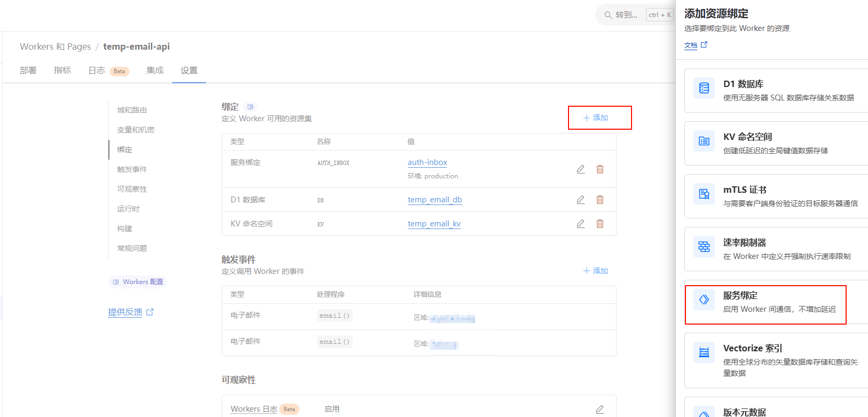This screenshot has width=868, height=417.
Task: Click edit pencil for temp_email_db row
Action: (580, 200)
